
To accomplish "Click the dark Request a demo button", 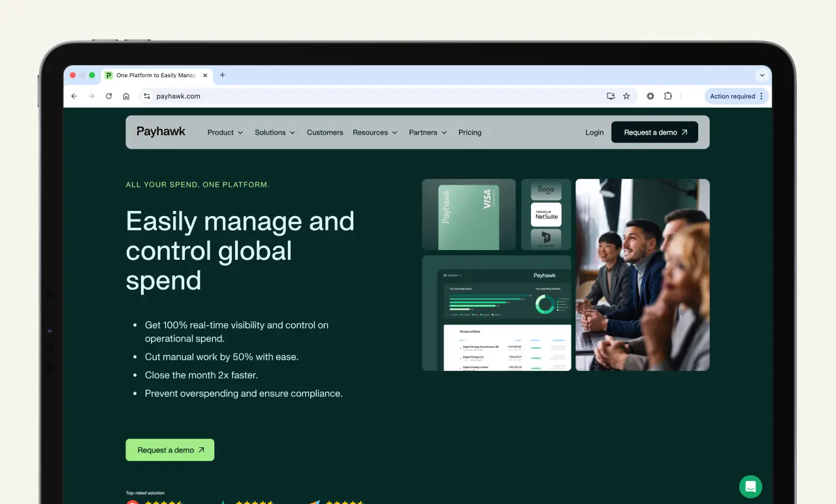I will pos(654,132).
